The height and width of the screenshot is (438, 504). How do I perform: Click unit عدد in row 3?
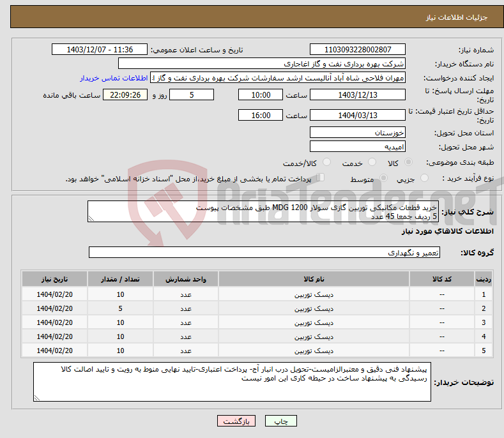[186, 322]
